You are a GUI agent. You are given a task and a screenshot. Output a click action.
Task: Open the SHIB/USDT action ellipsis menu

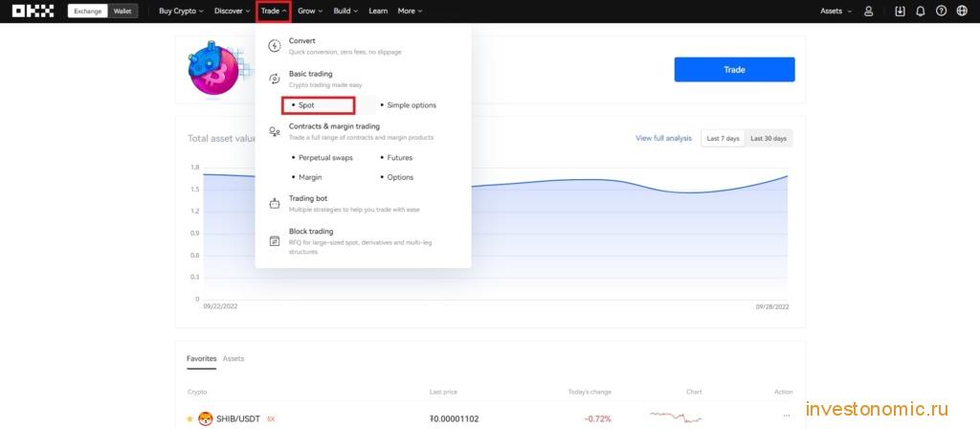(x=787, y=416)
